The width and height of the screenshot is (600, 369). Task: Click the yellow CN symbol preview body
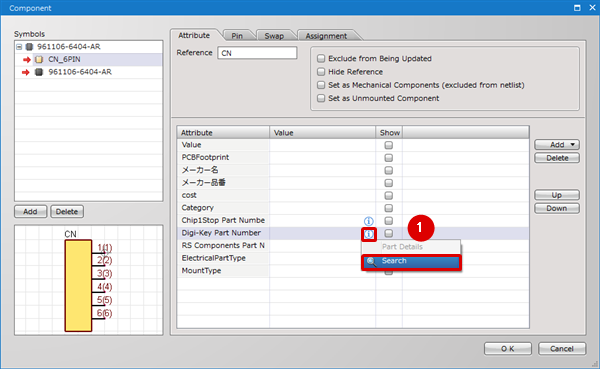tap(78, 286)
